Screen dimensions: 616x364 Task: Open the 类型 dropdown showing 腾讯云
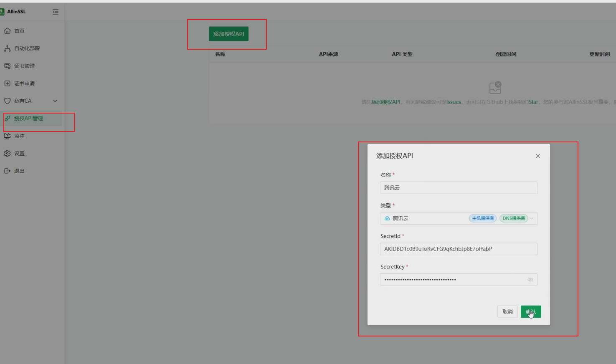click(x=458, y=218)
